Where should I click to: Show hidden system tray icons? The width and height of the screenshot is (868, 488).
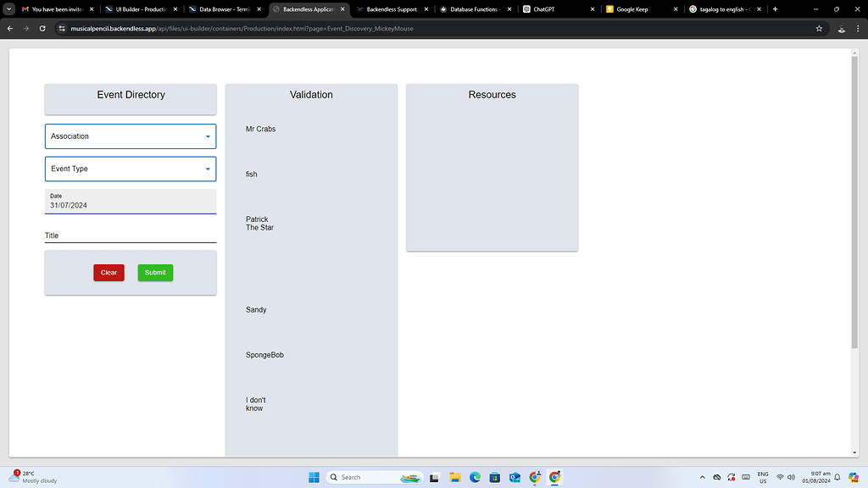coord(703,478)
